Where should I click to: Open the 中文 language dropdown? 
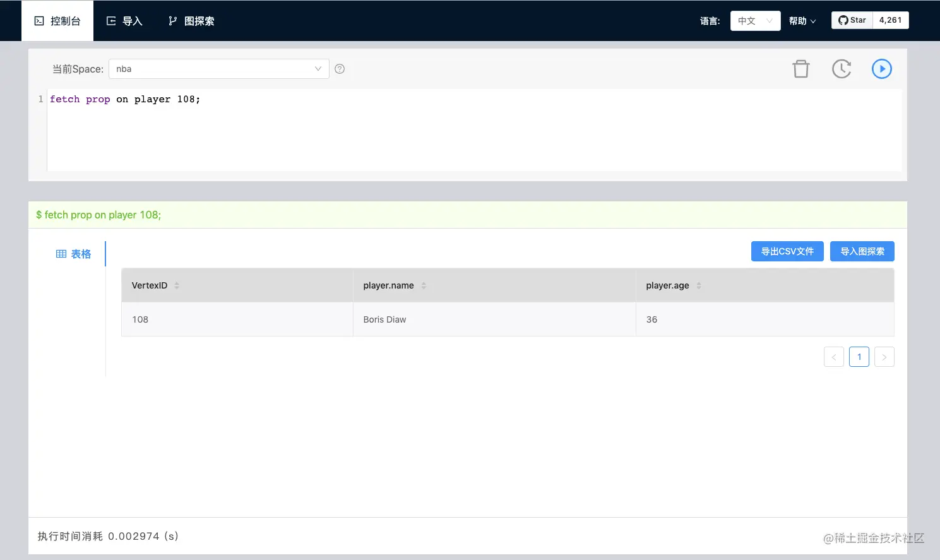(756, 21)
